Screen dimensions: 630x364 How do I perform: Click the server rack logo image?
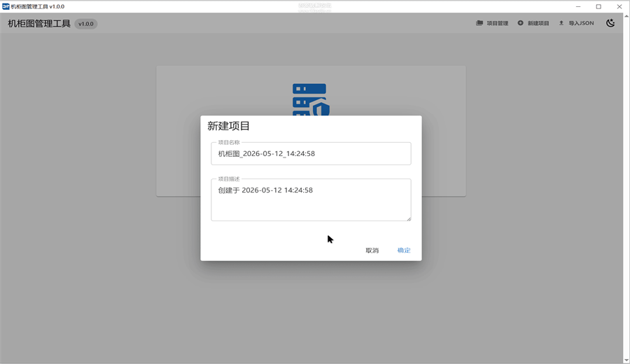[311, 99]
